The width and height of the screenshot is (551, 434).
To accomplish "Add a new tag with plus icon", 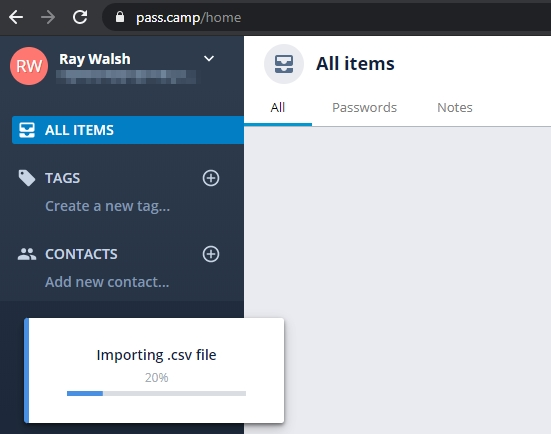I will 211,178.
